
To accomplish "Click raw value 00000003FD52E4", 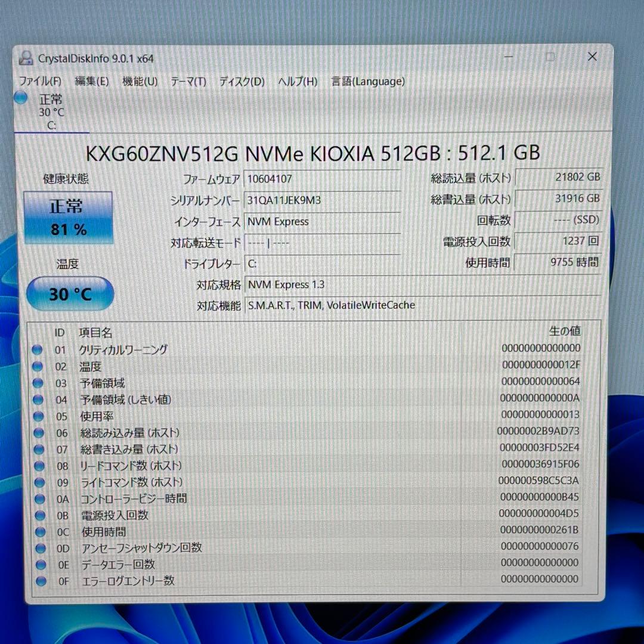I will (x=539, y=447).
